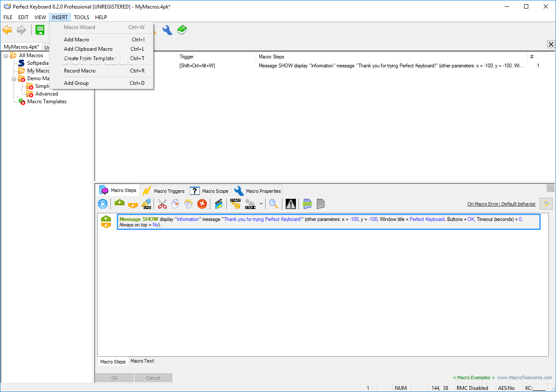
Task: Click the green Save floppy disk icon
Action: pyautogui.click(x=40, y=30)
